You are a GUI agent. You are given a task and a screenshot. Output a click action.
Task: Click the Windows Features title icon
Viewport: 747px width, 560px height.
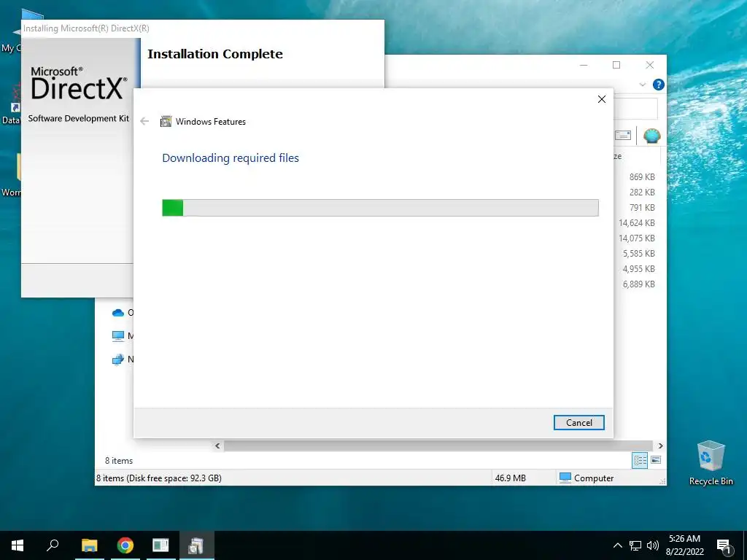click(x=166, y=122)
